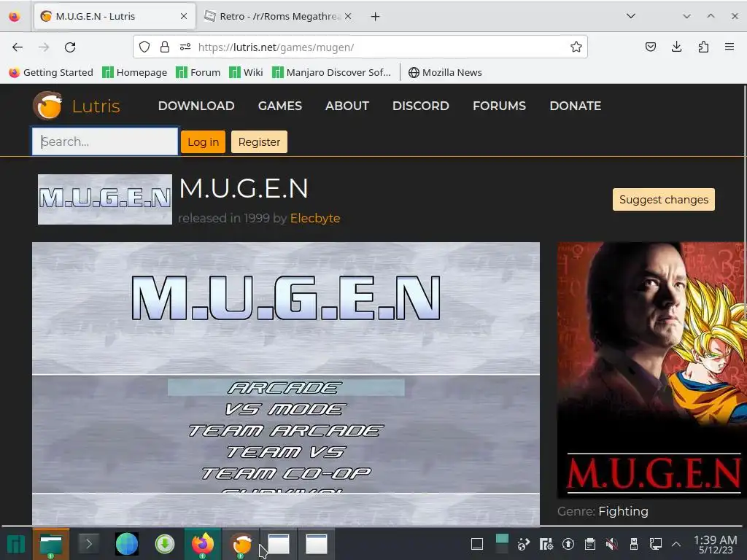Screen dimensions: 747x560
Task: Open the file manager from taskbar
Action: [x=51, y=544]
